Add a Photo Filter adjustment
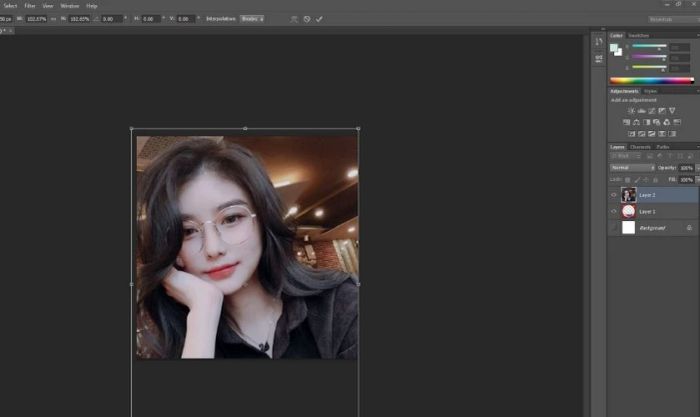Screen dimensions: 700x417 (x=657, y=122)
